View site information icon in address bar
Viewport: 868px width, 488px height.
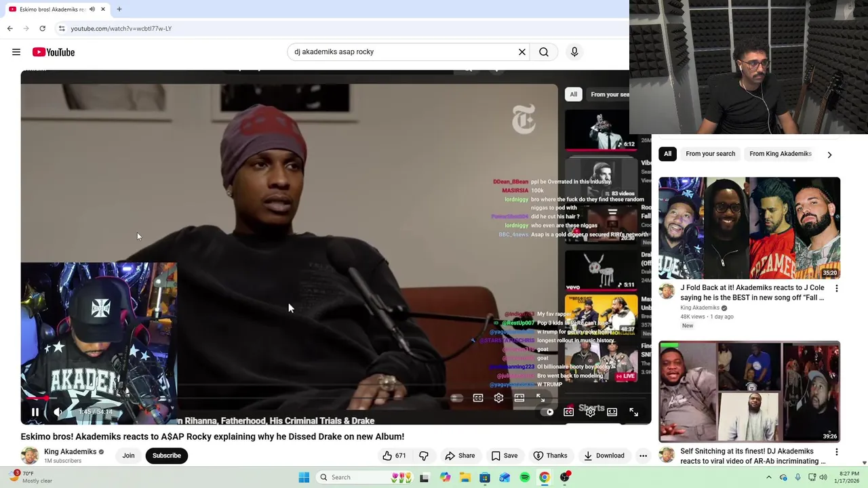pos(62,28)
